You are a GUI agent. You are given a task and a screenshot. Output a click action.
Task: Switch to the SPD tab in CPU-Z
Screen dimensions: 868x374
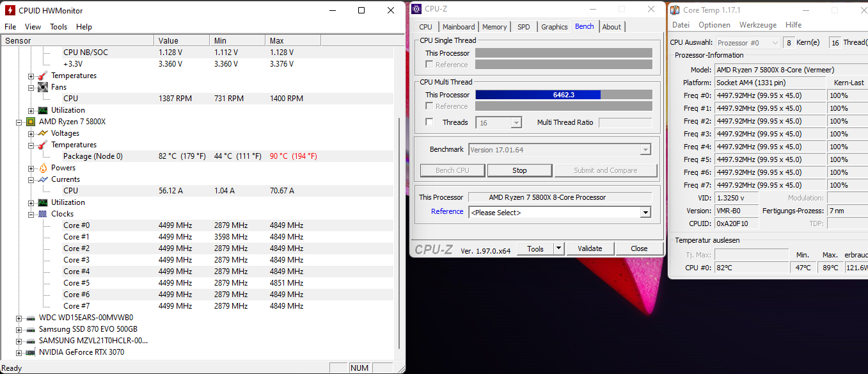click(x=524, y=27)
